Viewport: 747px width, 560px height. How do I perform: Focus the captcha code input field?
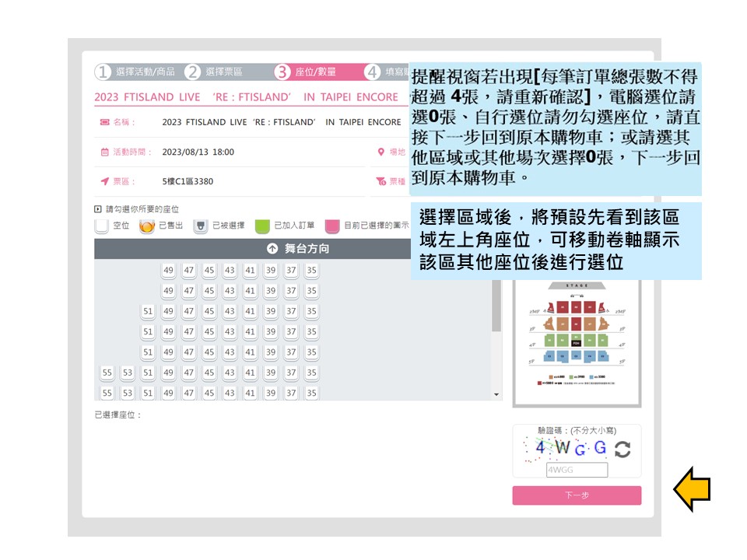pos(577,470)
